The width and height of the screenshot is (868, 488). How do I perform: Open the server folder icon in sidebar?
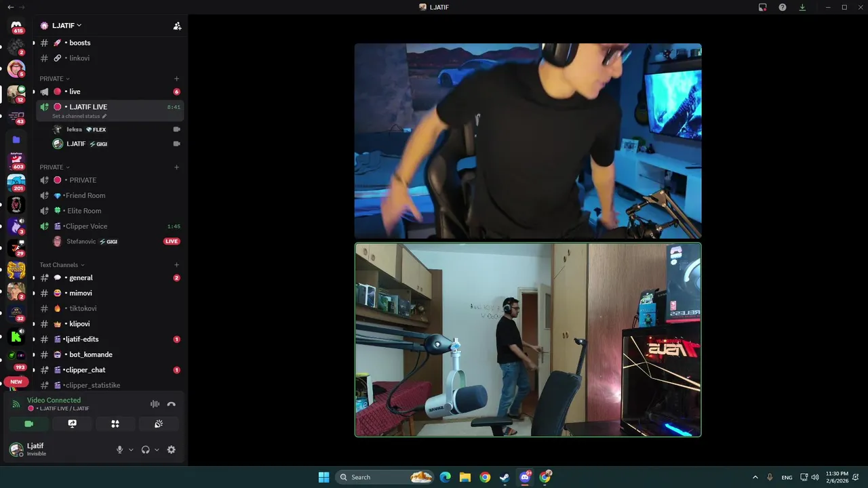[16, 140]
